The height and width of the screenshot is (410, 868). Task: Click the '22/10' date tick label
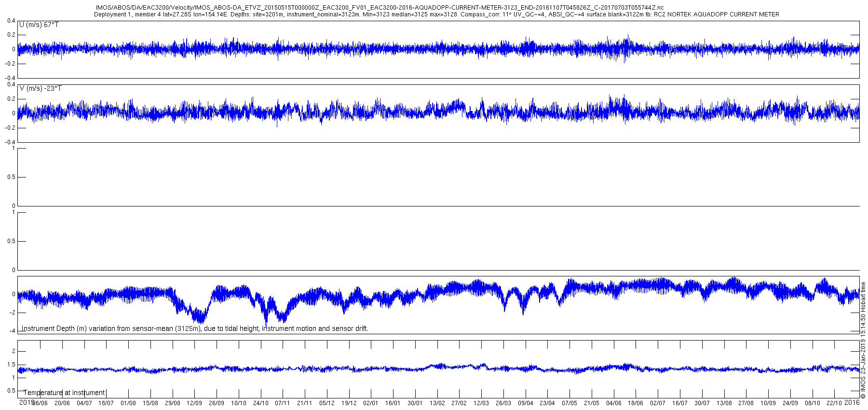pyautogui.click(x=834, y=403)
